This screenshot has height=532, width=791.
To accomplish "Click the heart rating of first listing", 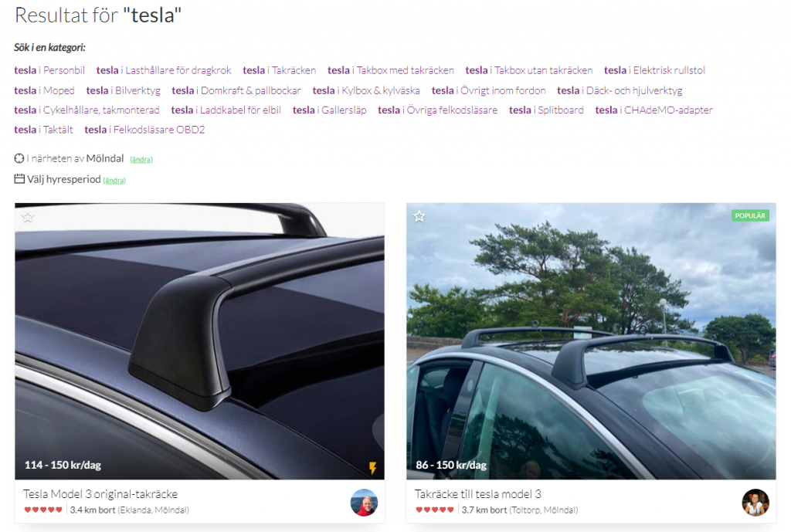I will 43,510.
